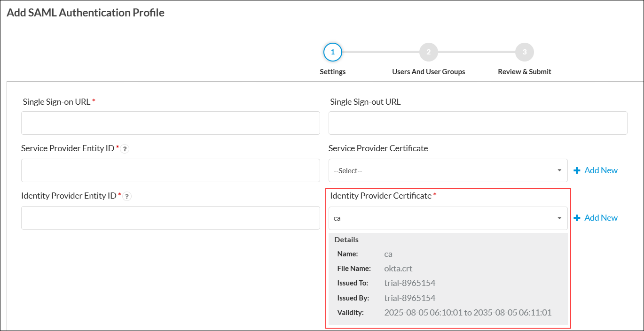Click the step 2 circle in the wizard
This screenshot has height=331, width=644.
click(428, 52)
